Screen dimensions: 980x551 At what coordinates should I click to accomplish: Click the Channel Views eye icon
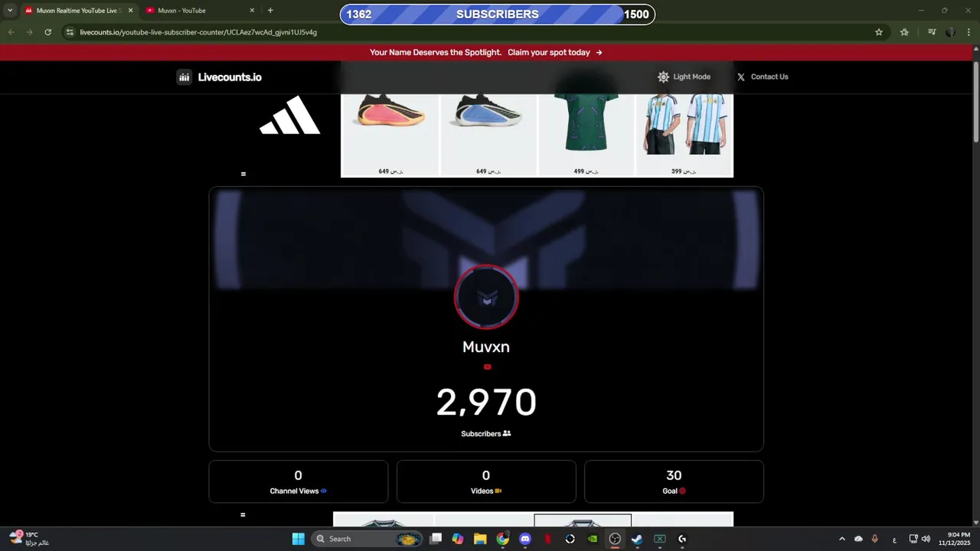324,491
